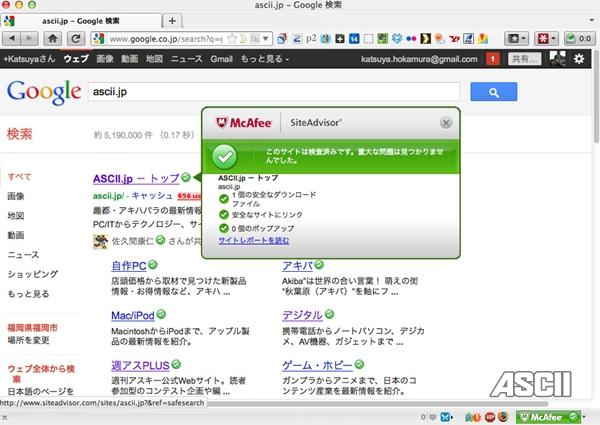The image size is (600, 425).
Task: Open 地図 in the Google top bar
Action: pos(154,59)
